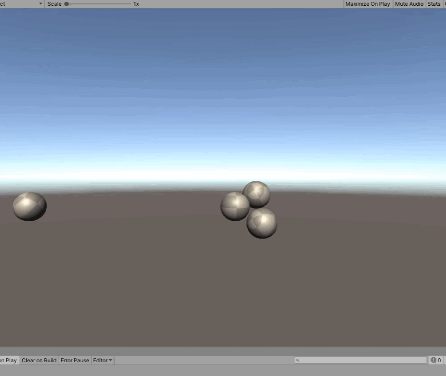The height and width of the screenshot is (376, 446).
Task: Click the Console search field
Action: click(x=361, y=360)
